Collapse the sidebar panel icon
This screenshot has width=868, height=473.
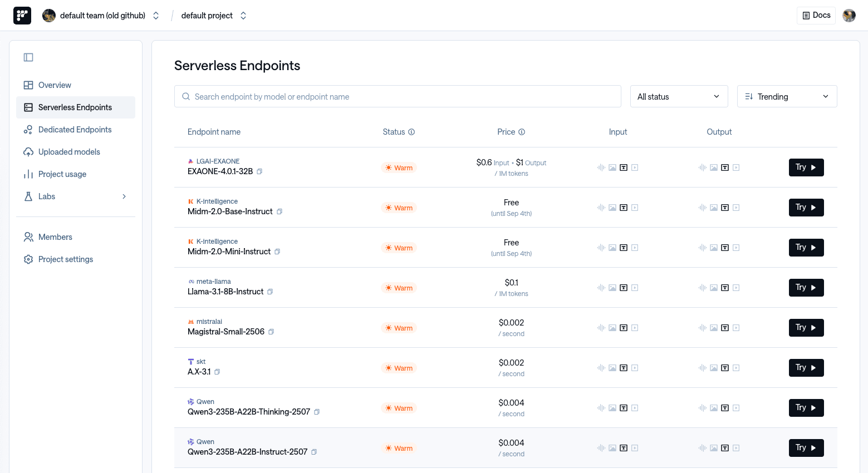coord(28,57)
